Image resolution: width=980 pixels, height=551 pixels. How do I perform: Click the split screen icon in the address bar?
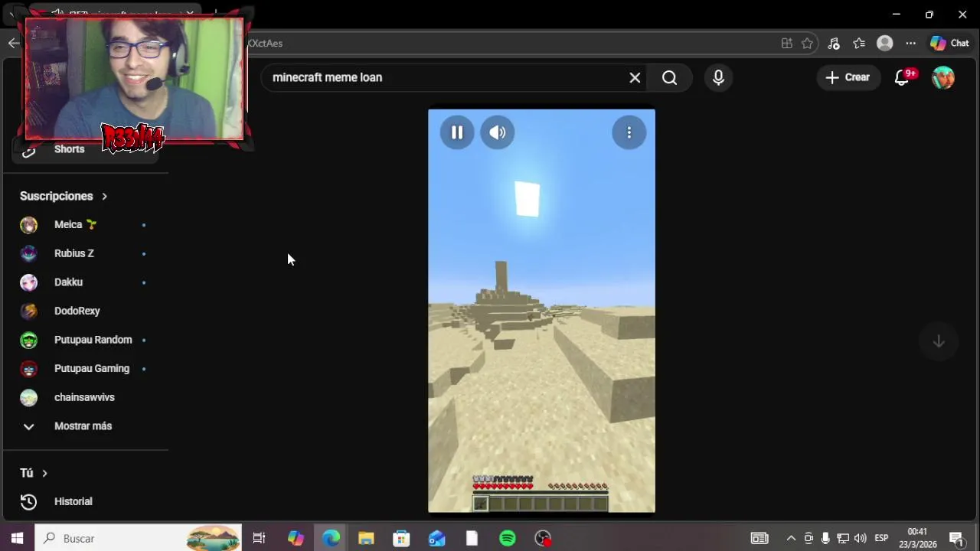[x=786, y=44]
